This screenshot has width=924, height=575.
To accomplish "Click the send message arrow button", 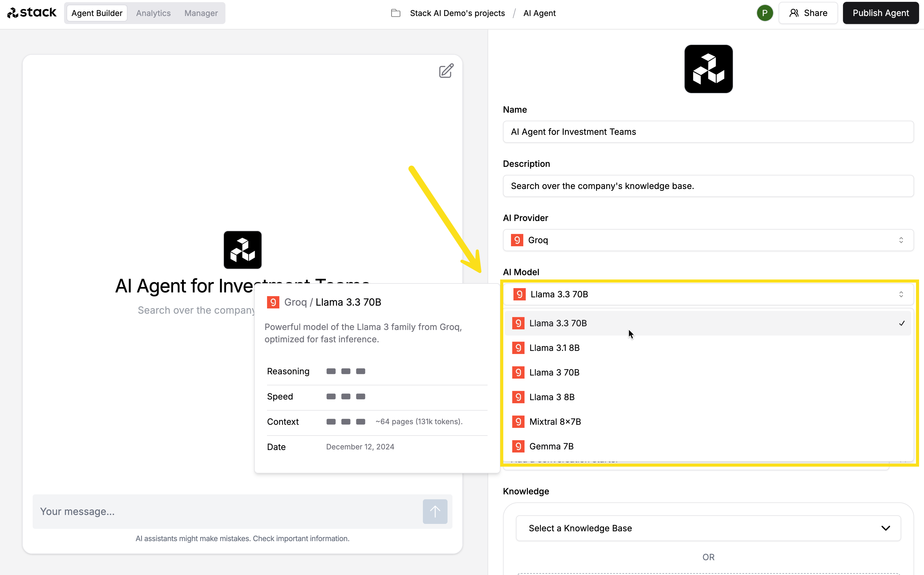I will tap(435, 512).
